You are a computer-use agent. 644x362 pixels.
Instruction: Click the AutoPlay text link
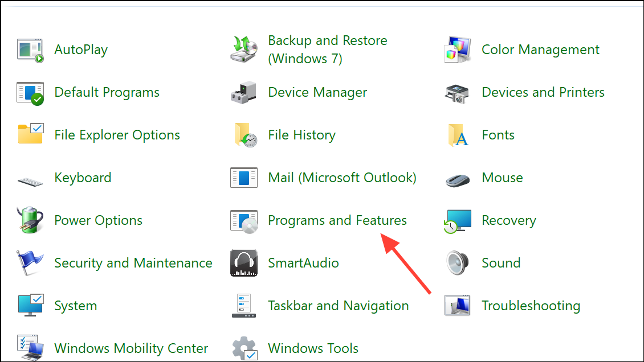point(81,50)
